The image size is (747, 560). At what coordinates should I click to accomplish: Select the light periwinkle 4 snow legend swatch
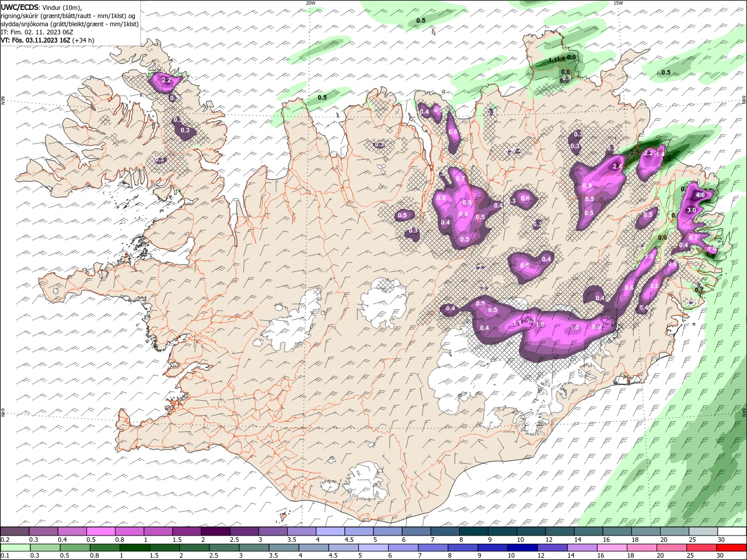(x=330, y=531)
